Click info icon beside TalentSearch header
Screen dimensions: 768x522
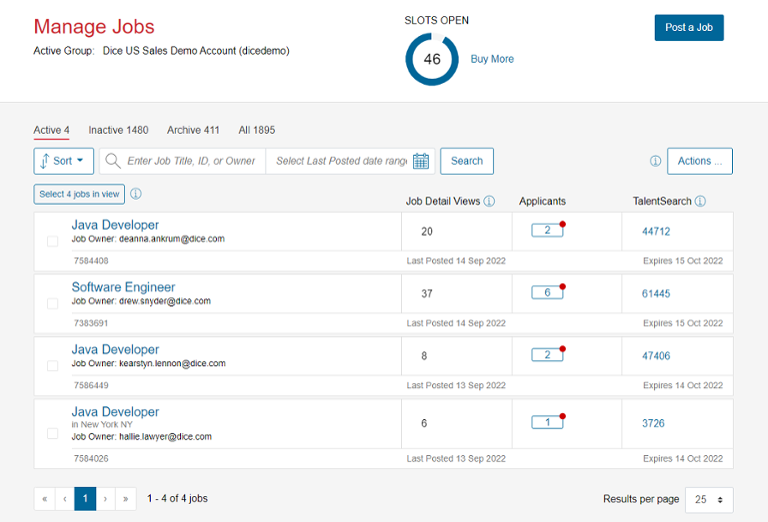click(700, 201)
